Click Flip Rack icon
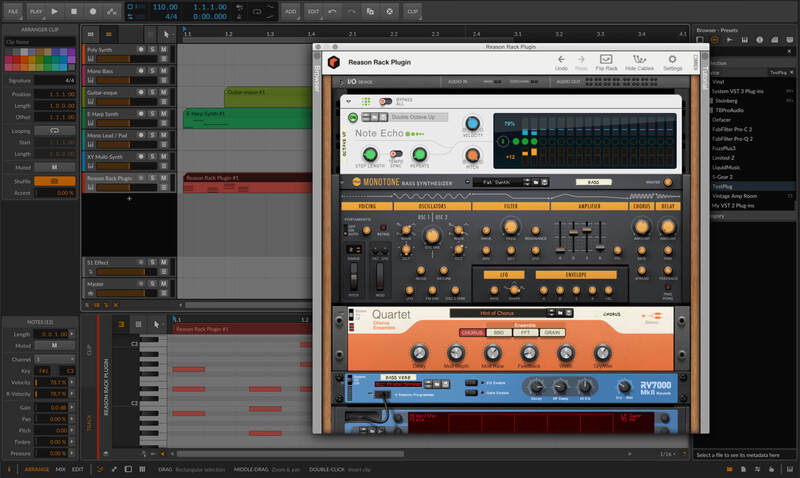 [606, 62]
